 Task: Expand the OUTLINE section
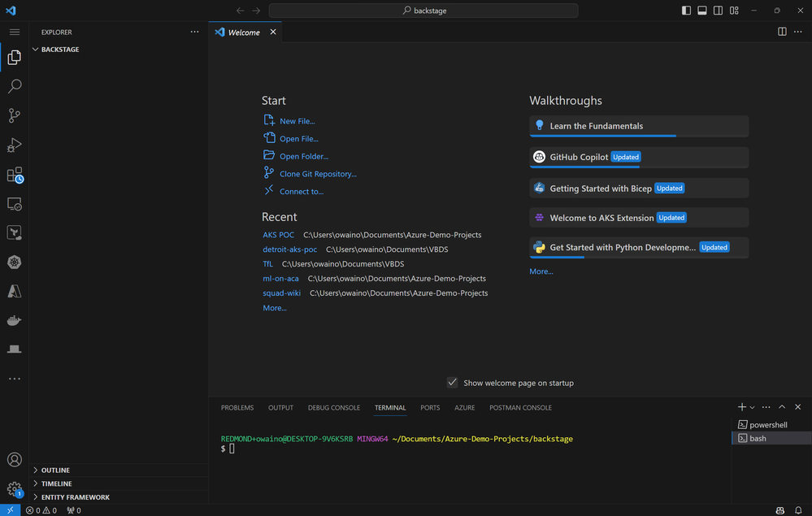click(x=119, y=470)
